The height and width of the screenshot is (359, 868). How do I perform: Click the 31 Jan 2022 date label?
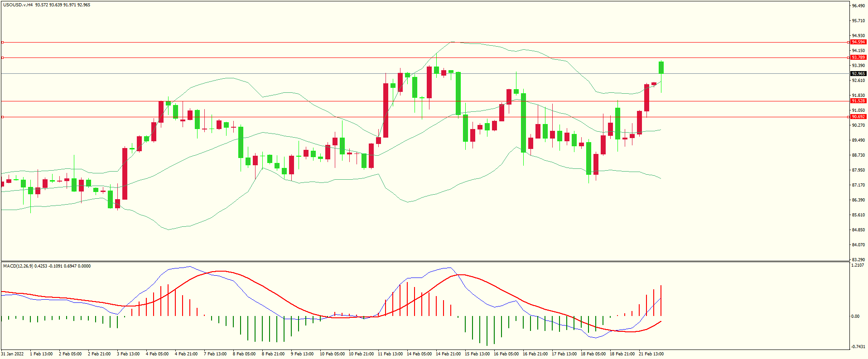[x=13, y=354]
